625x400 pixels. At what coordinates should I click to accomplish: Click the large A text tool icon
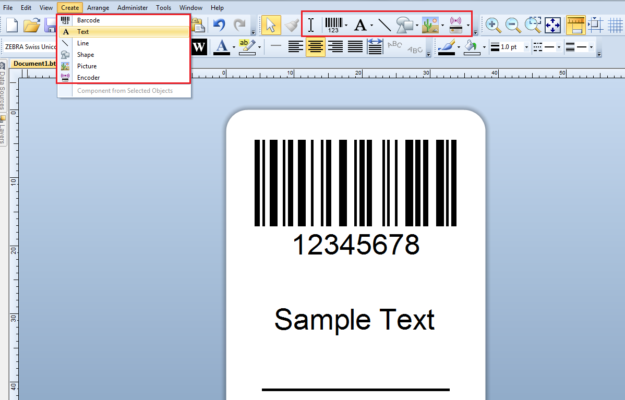coord(360,25)
